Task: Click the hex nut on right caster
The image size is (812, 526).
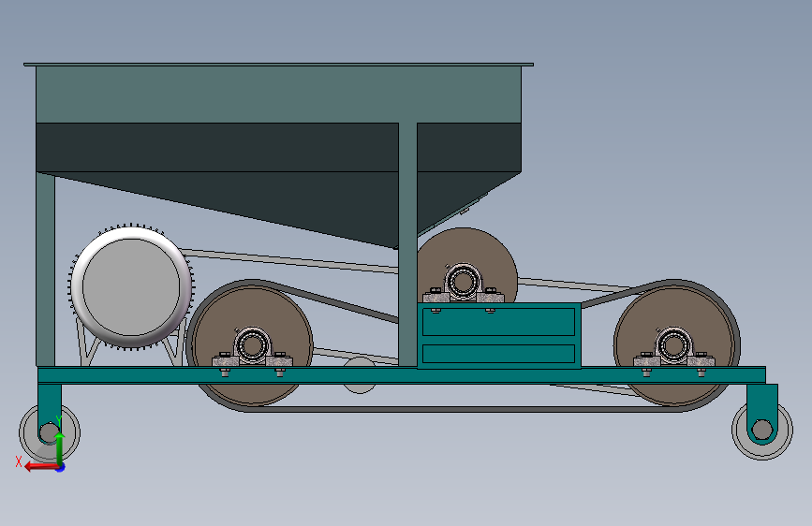Action: tap(762, 430)
